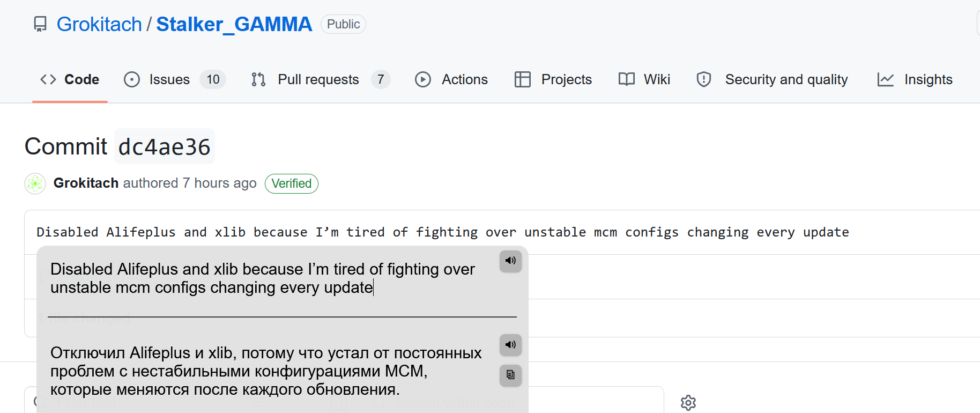Open the Stalker_GAMMA repository link
The image size is (980, 413).
coord(234,24)
